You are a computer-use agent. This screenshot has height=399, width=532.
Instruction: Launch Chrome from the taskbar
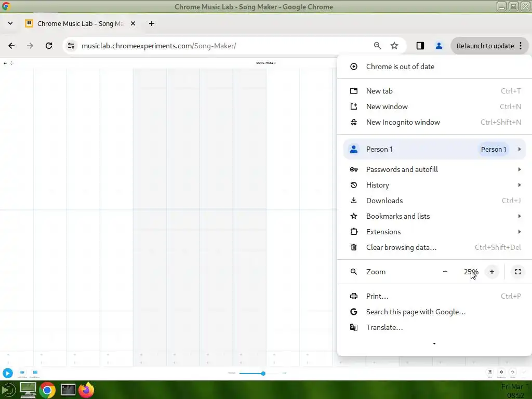47,390
